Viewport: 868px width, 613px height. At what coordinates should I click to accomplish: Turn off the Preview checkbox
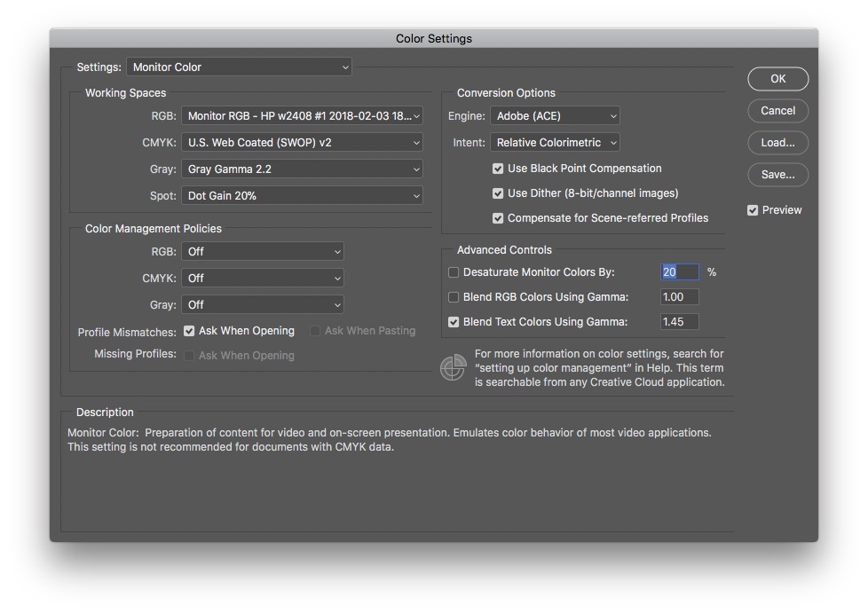[x=753, y=210]
